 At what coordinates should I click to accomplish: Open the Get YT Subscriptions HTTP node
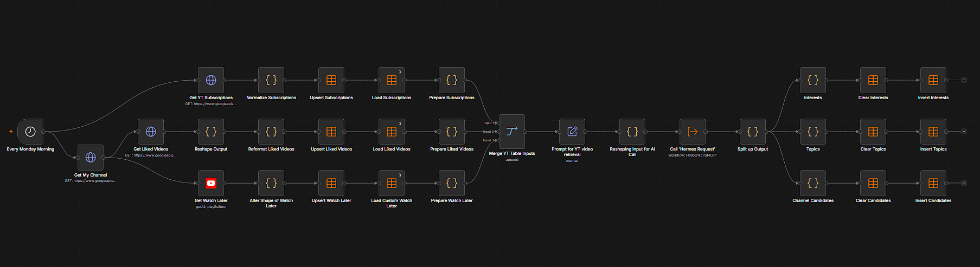(x=211, y=80)
